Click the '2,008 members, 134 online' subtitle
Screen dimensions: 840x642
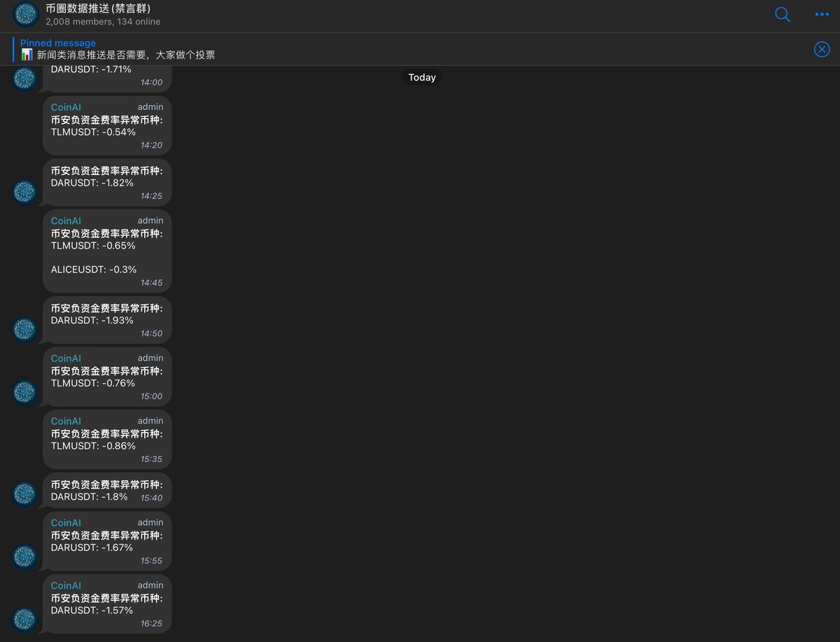pyautogui.click(x=103, y=22)
